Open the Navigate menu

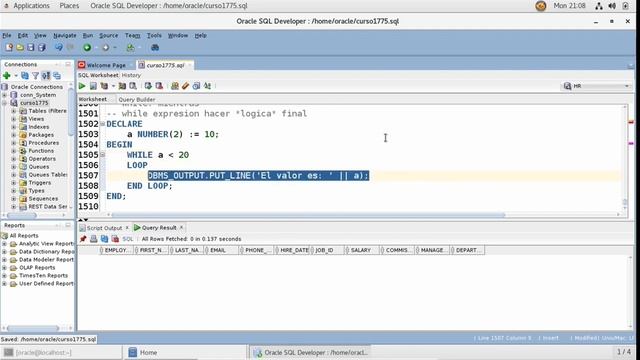point(64,36)
